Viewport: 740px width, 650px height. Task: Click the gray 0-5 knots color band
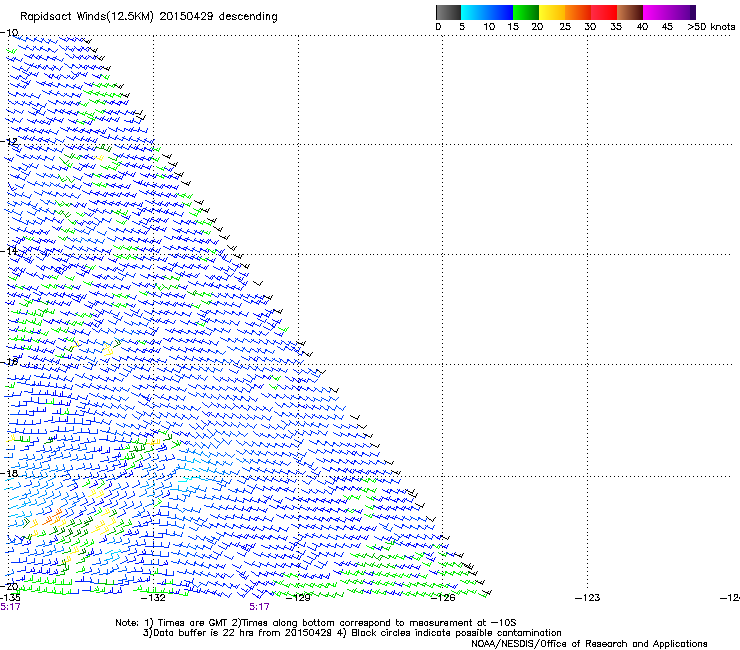pyautogui.click(x=448, y=12)
